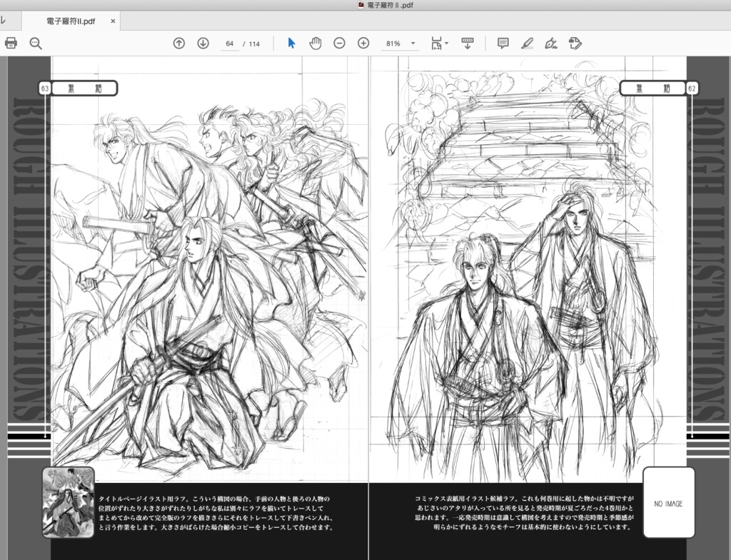Click the 無頼 title box on left page
The width and height of the screenshot is (731, 560).
click(x=84, y=88)
